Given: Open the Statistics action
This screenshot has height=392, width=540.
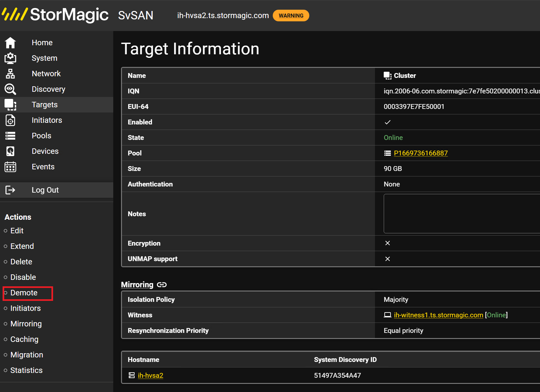Looking at the screenshot, I should coord(27,370).
